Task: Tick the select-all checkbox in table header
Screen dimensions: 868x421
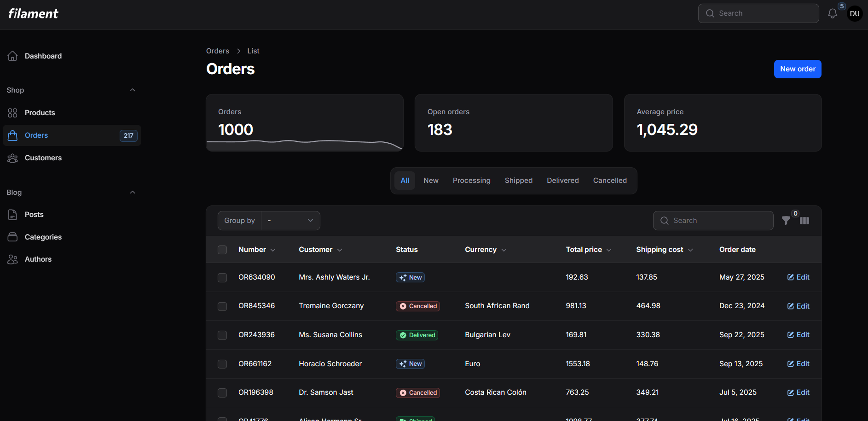Action: [x=222, y=250]
